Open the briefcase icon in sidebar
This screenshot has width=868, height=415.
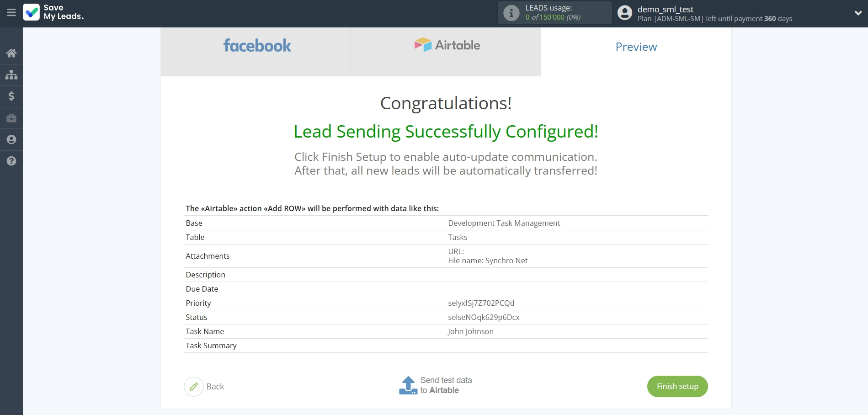11,118
